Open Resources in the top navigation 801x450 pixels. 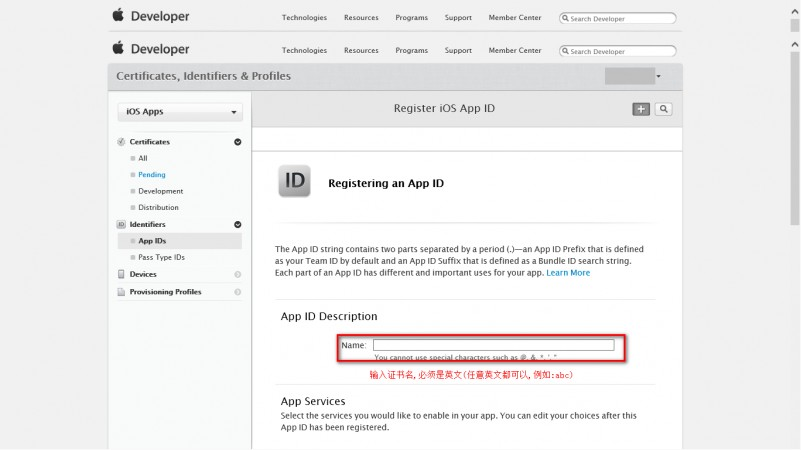pyautogui.click(x=361, y=17)
